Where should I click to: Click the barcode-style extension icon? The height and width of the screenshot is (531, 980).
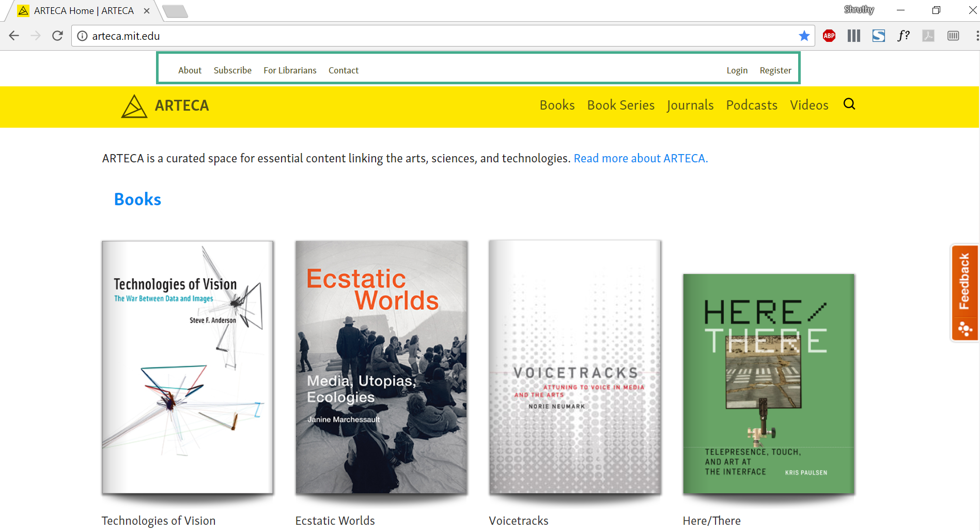point(953,36)
